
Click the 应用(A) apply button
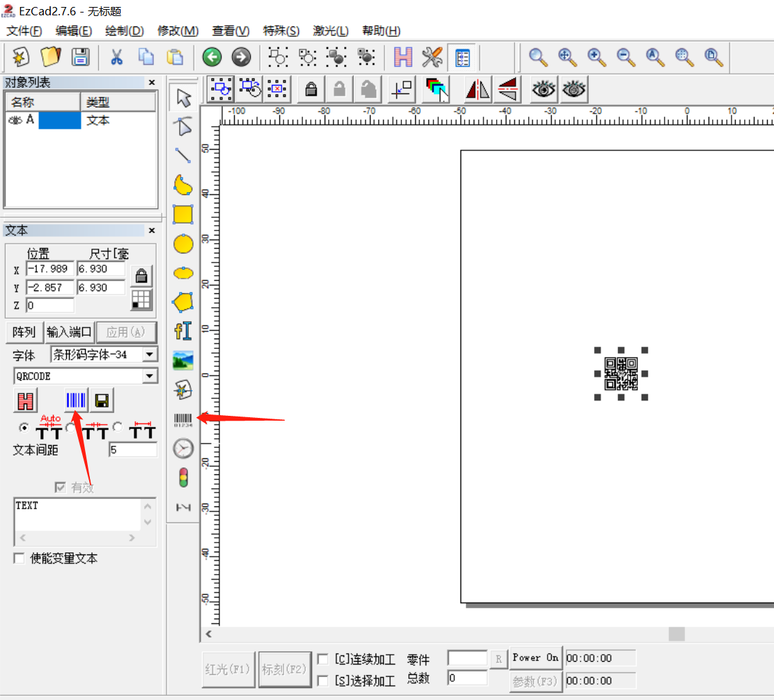coord(126,332)
